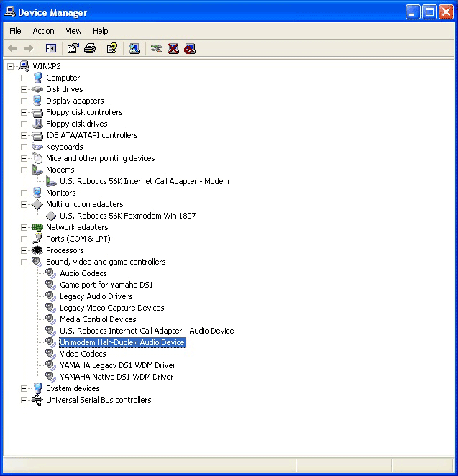This screenshot has width=458, height=476.
Task: Click the Disable device toolbar icon
Action: pyautogui.click(x=189, y=48)
